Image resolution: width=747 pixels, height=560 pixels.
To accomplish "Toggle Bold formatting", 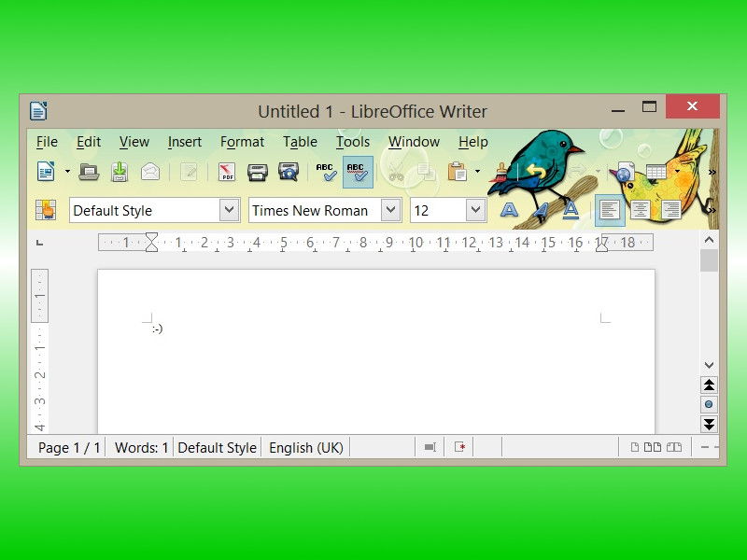I will [509, 209].
